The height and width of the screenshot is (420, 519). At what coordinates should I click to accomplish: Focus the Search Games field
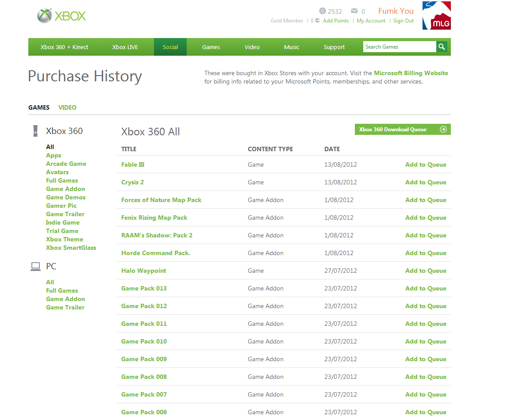pos(400,46)
